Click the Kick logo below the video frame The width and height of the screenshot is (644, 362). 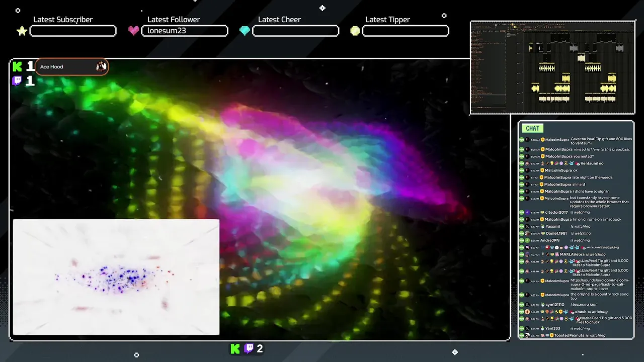coord(235,348)
